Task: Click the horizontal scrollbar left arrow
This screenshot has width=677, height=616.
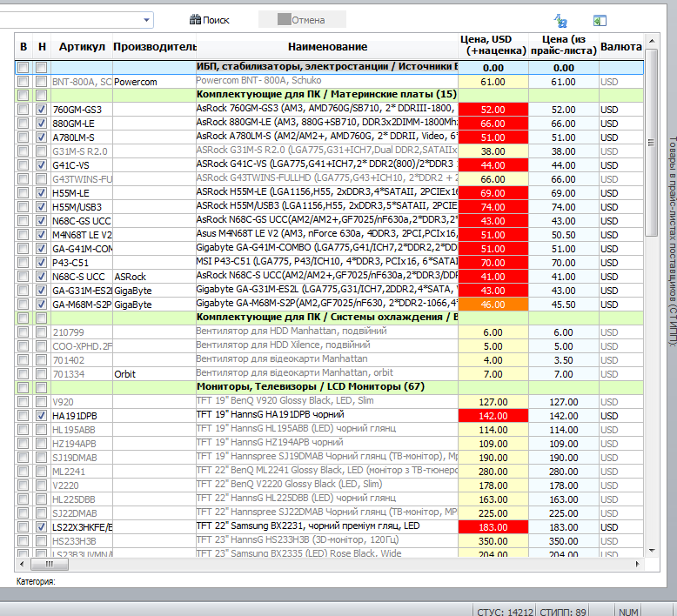Action: coord(22,564)
